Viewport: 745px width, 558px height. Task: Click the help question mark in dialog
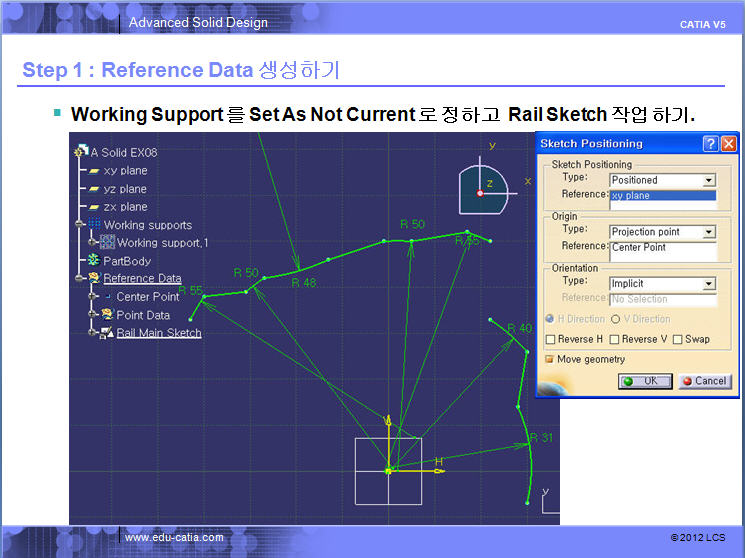(710, 144)
